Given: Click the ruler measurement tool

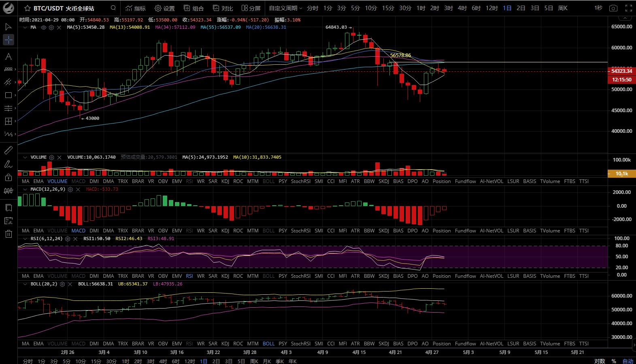Looking at the screenshot, I should tap(8, 151).
